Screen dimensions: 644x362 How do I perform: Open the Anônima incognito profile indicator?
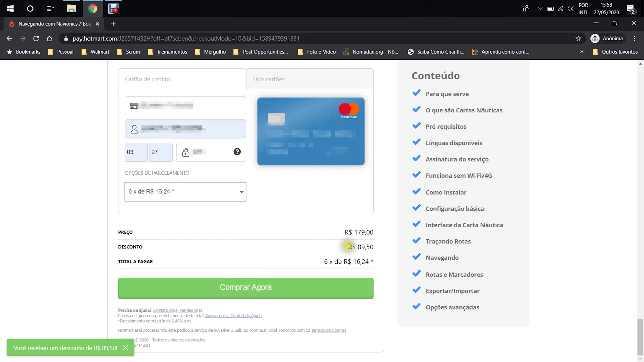tap(607, 38)
